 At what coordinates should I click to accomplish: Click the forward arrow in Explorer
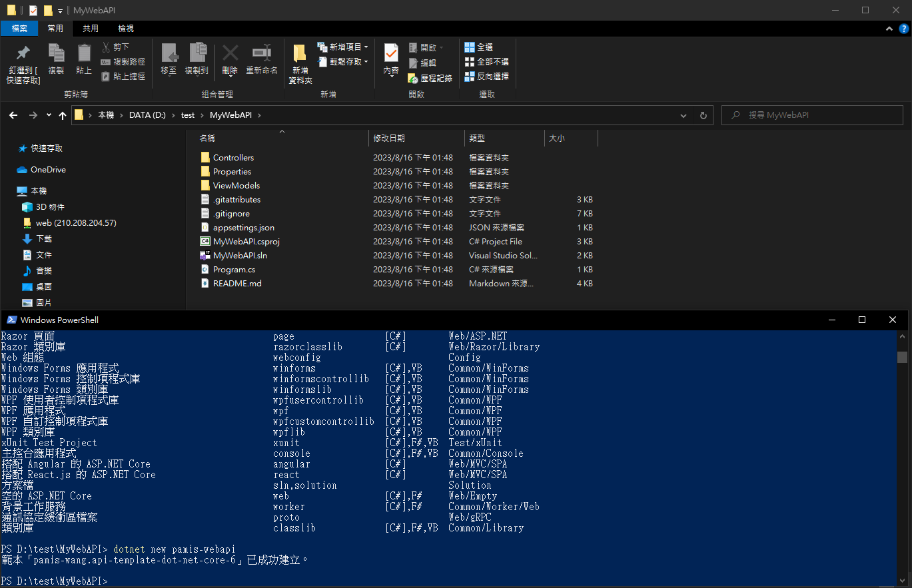[x=33, y=115]
